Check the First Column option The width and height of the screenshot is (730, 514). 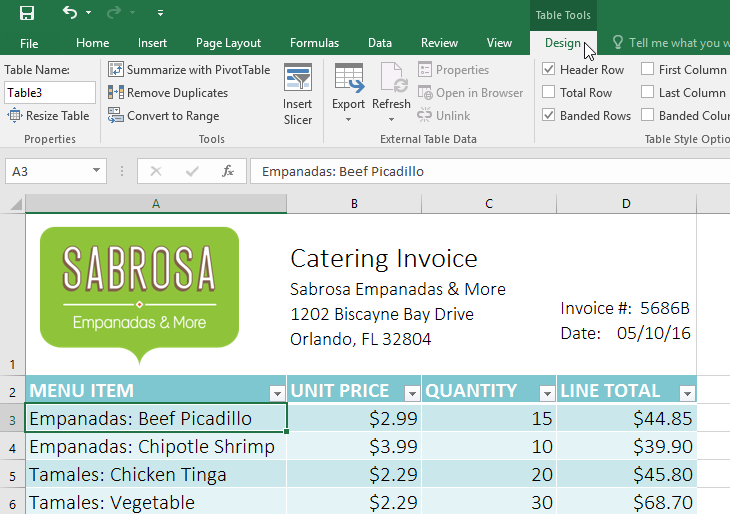pyautogui.click(x=647, y=70)
